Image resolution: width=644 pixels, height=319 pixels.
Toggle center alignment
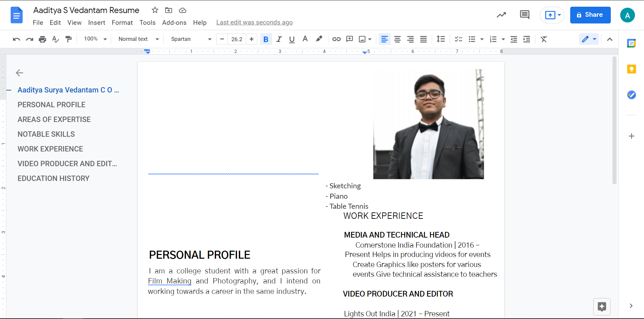397,39
